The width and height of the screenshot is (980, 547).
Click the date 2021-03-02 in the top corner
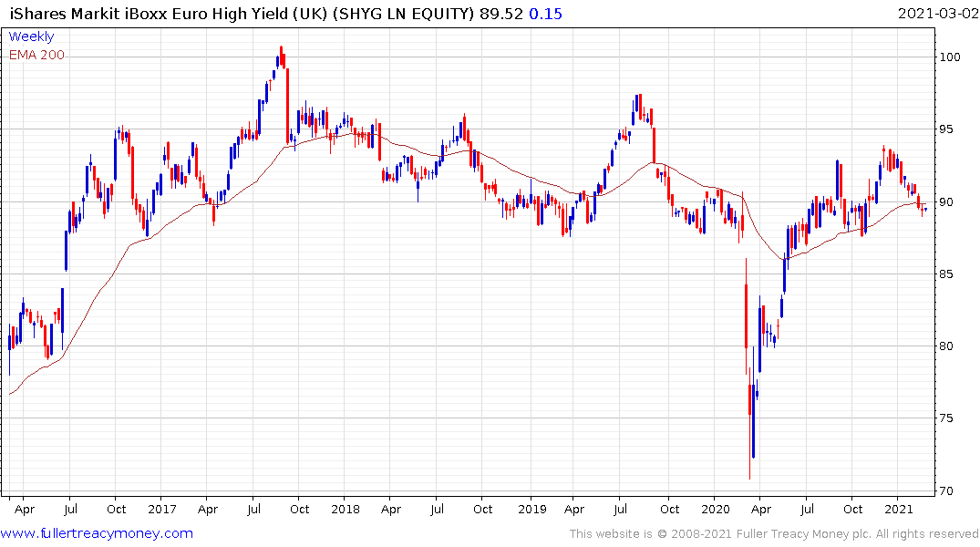point(938,13)
